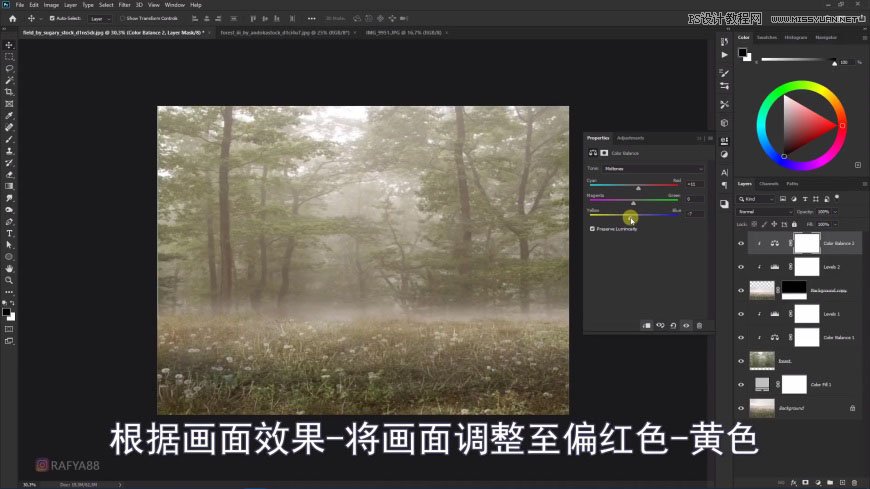Toggle the Auto-Select checkbox
The width and height of the screenshot is (870, 489).
[52, 18]
